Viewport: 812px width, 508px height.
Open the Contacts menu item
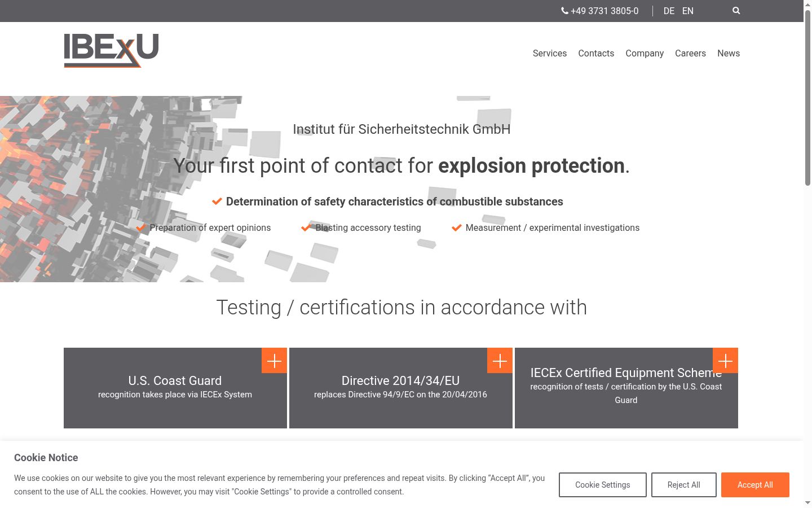point(596,53)
